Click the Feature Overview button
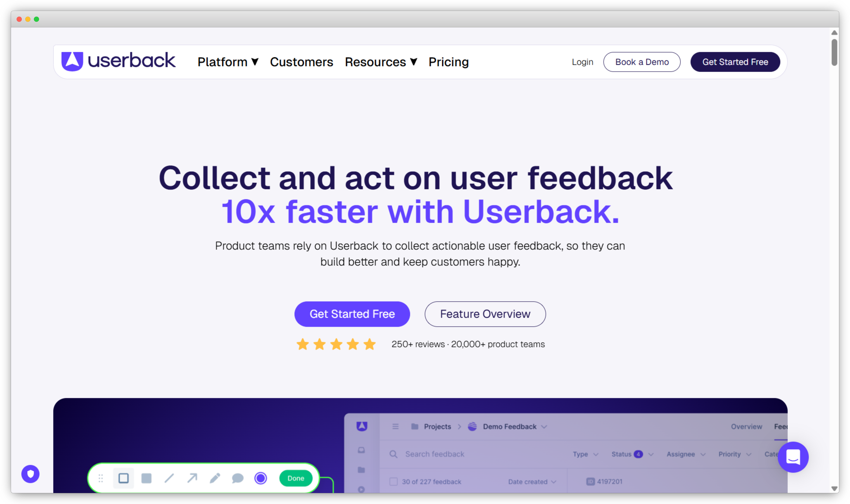The width and height of the screenshot is (850, 504). pos(485,314)
